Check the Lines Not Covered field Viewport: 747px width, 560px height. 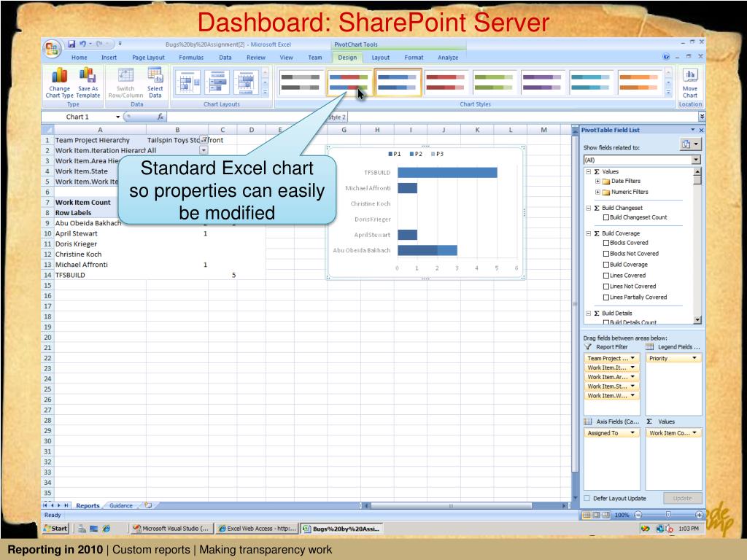tap(606, 286)
